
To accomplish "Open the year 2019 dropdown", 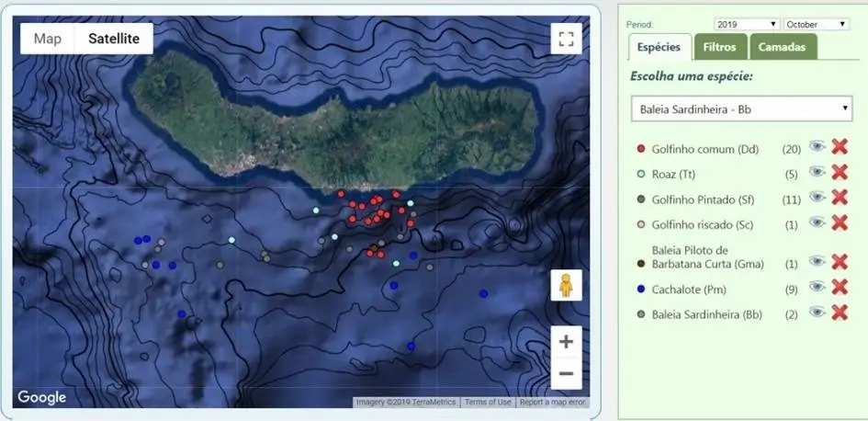I will [747, 24].
